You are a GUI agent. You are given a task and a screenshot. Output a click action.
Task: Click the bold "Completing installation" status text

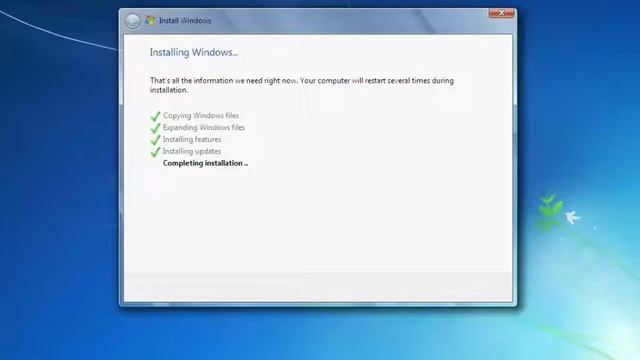tap(205, 163)
